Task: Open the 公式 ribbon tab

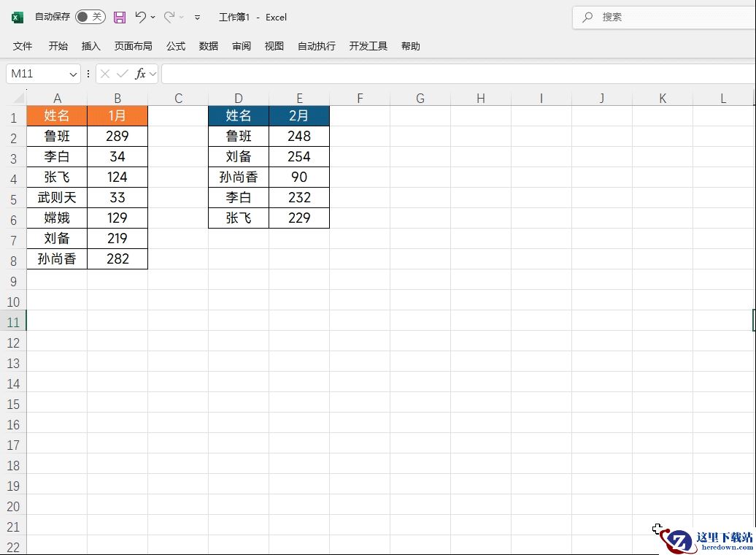Action: click(x=175, y=46)
